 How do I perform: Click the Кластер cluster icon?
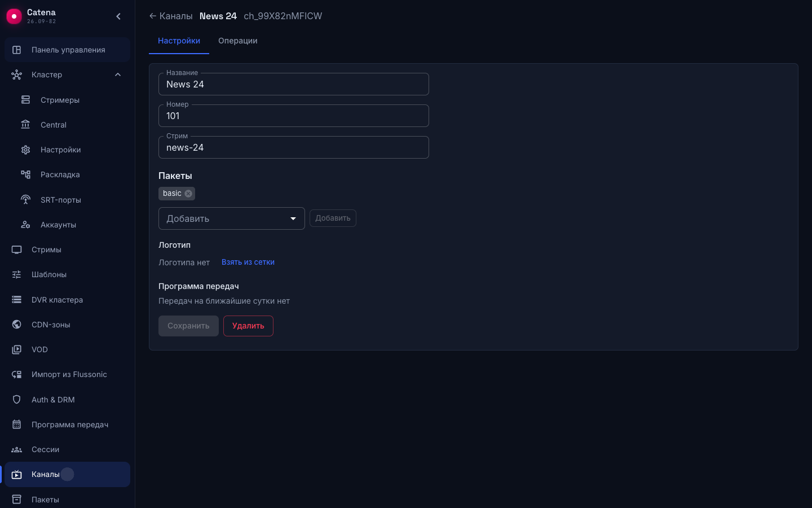pos(17,75)
